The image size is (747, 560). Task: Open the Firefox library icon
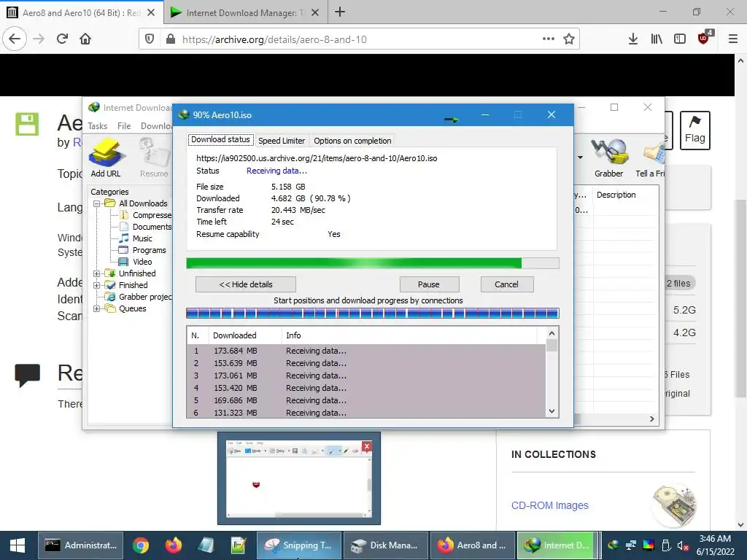coord(657,39)
